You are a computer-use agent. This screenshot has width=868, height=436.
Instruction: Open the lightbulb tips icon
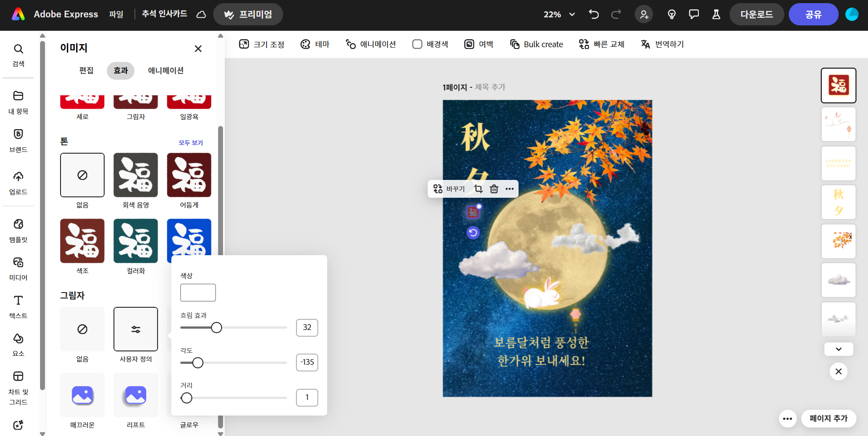click(672, 14)
